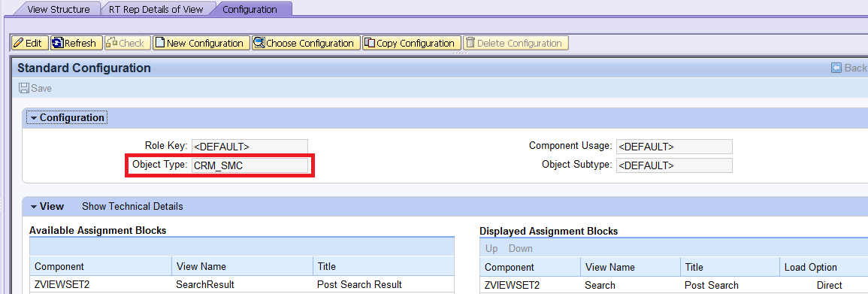Screen dimensions: 868x294
Task: Click the Standard Configuration heading
Action: 84,68
